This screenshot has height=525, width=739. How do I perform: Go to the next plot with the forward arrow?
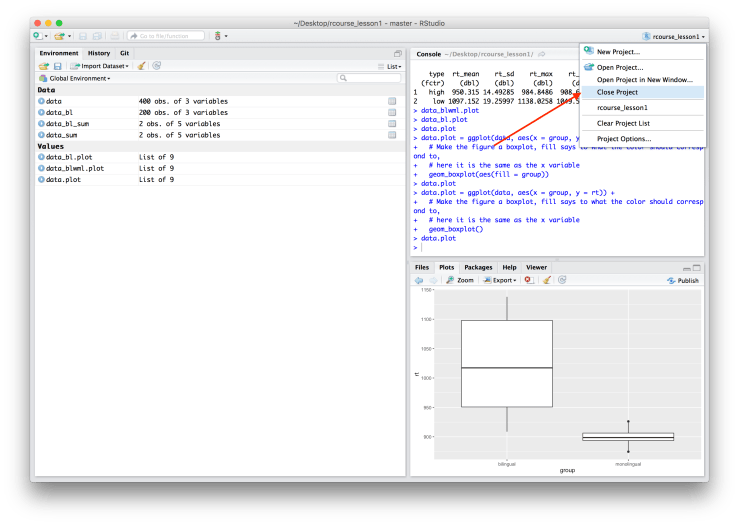coord(433,280)
